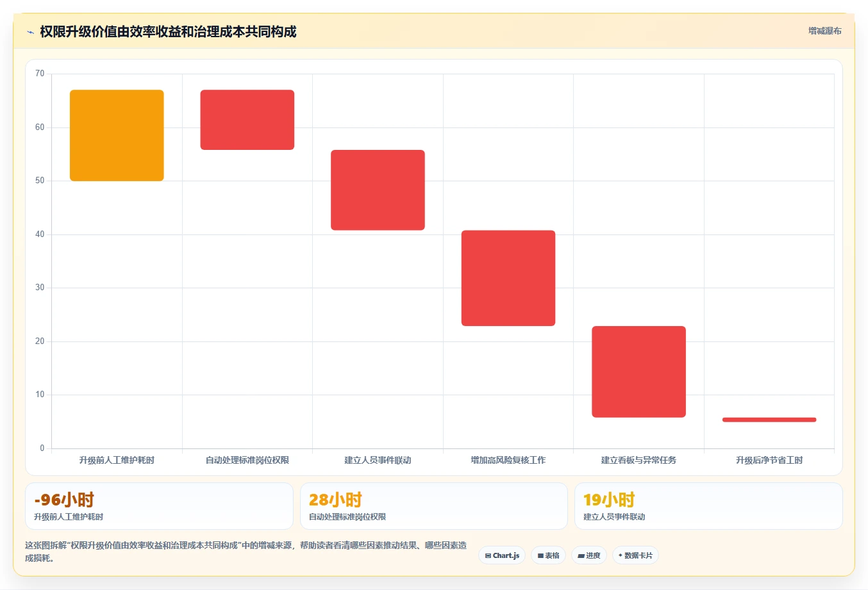Open the 28小时 data card
Viewport: 868px width, 590px height.
pyautogui.click(x=434, y=506)
